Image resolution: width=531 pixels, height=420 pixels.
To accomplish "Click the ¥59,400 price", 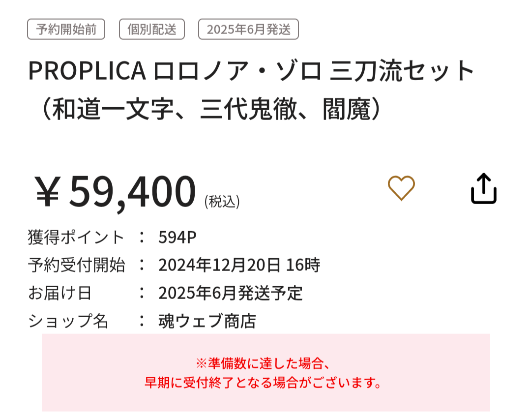I will [x=116, y=192].
